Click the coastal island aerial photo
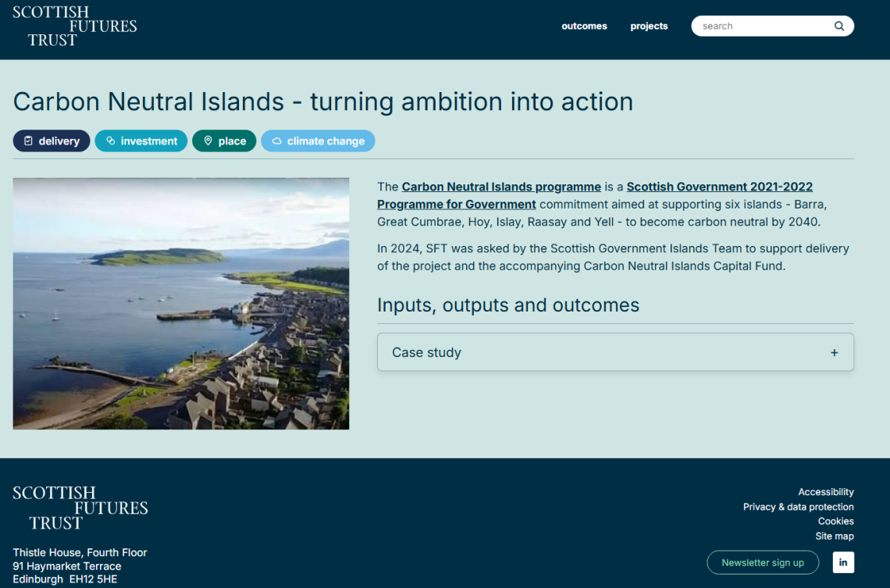The image size is (890, 588). [x=181, y=304]
